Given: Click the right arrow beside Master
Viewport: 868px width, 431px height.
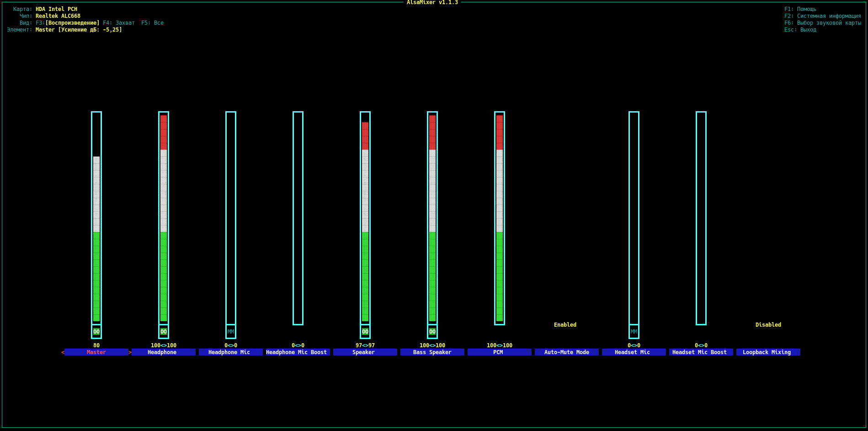Looking at the screenshot, I should point(130,352).
